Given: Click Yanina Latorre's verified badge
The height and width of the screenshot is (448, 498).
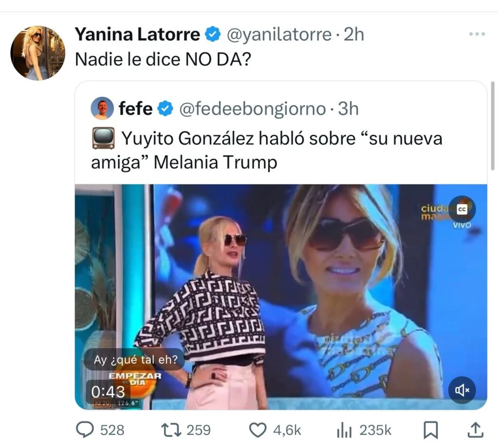Looking at the screenshot, I should (x=212, y=35).
